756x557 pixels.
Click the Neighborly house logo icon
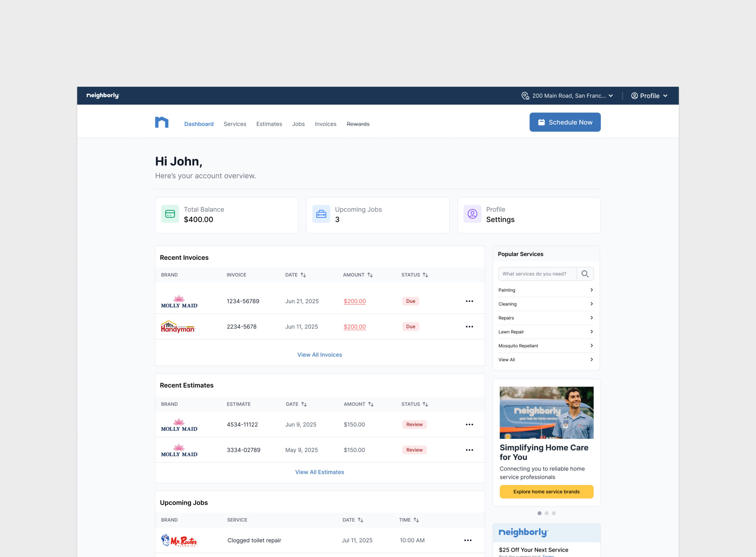pos(162,122)
